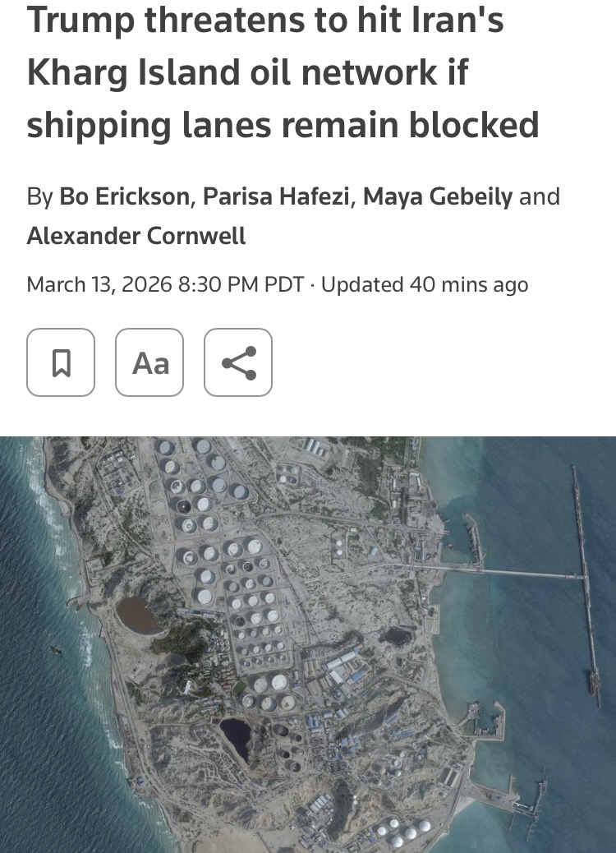Image resolution: width=616 pixels, height=853 pixels.
Task: Open author Parisa Hafezi's profile
Action: tap(276, 196)
